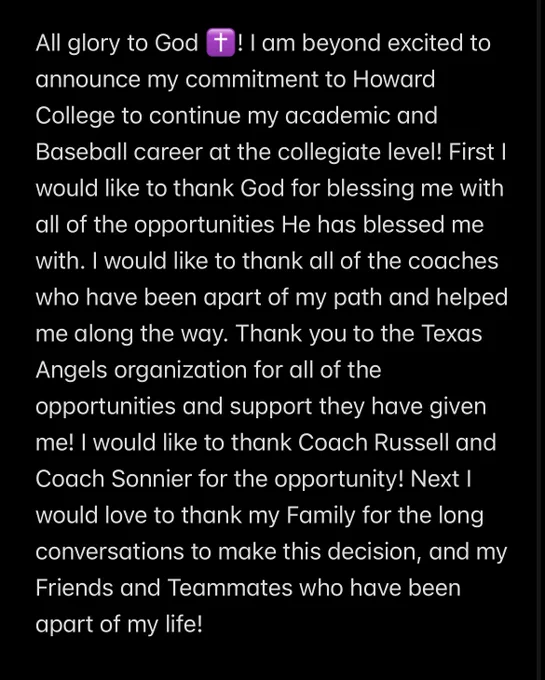
Task: Click the final word "life!"
Action: [184, 624]
